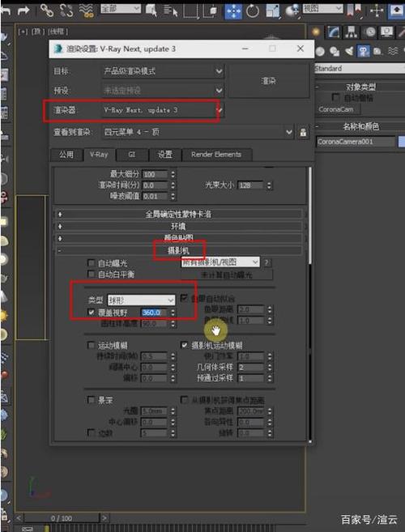Screen dimensions: 405x532
Task: Select the Unlink Selection broken-chain icon
Action: pos(66,11)
